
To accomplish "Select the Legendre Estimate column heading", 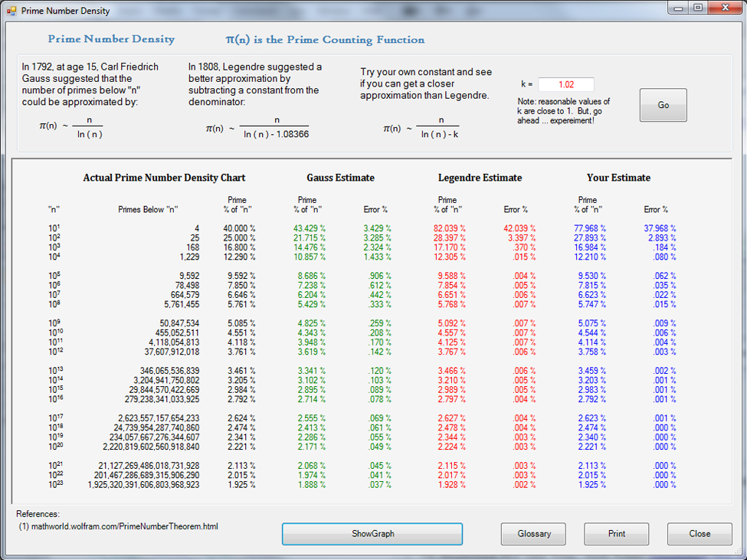I will coord(480,178).
